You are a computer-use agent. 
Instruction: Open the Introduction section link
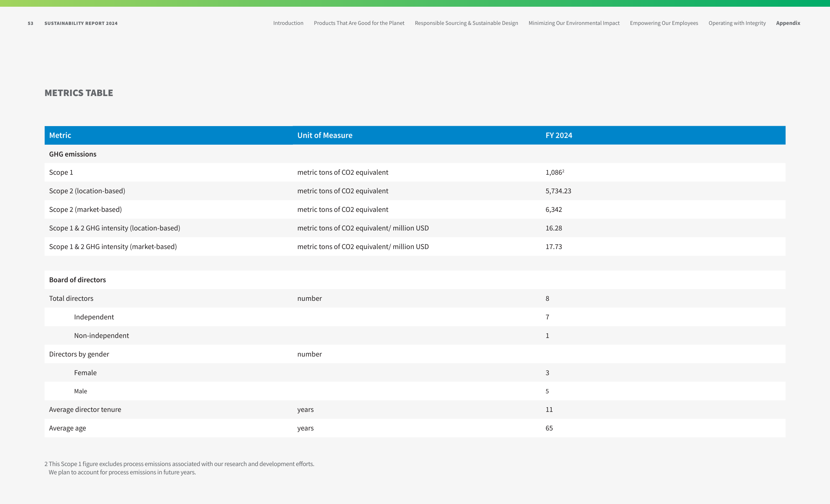tap(288, 23)
